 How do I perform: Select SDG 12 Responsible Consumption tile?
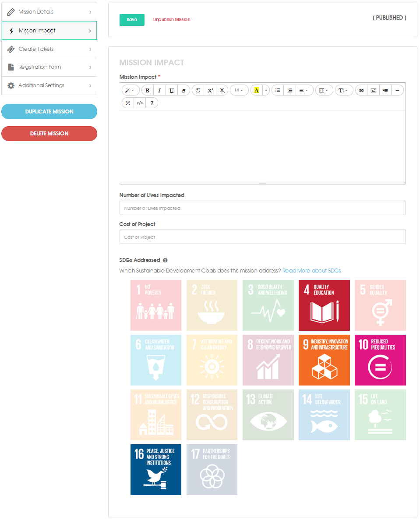(x=212, y=415)
